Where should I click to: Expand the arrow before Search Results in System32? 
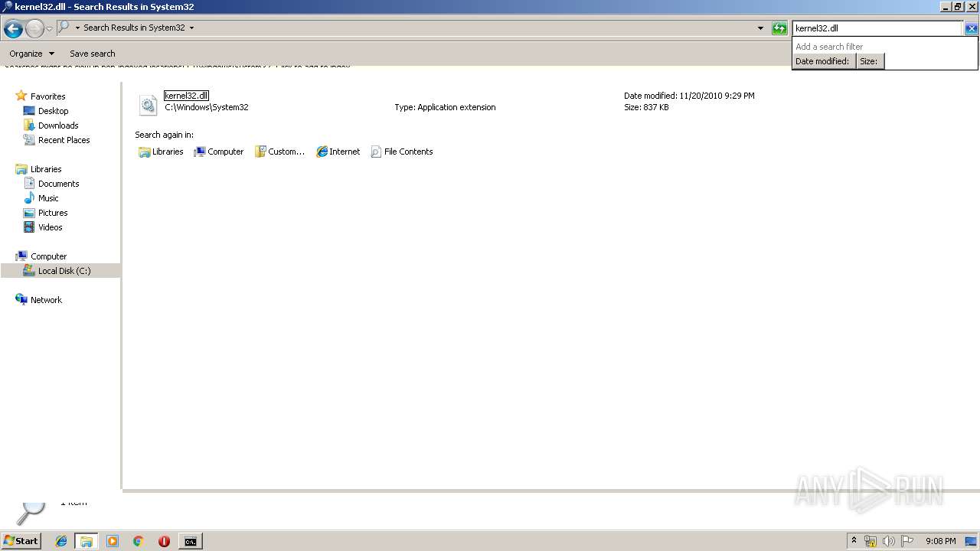[77, 28]
